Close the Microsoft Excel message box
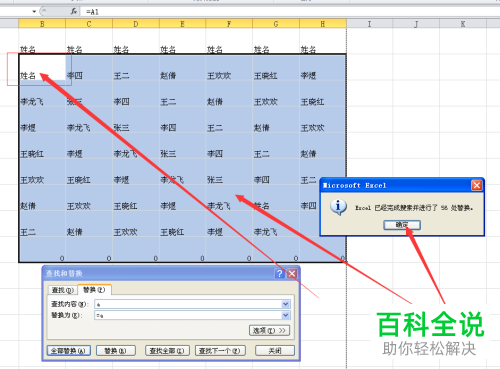Screen dimensions: 500x369 477,185
